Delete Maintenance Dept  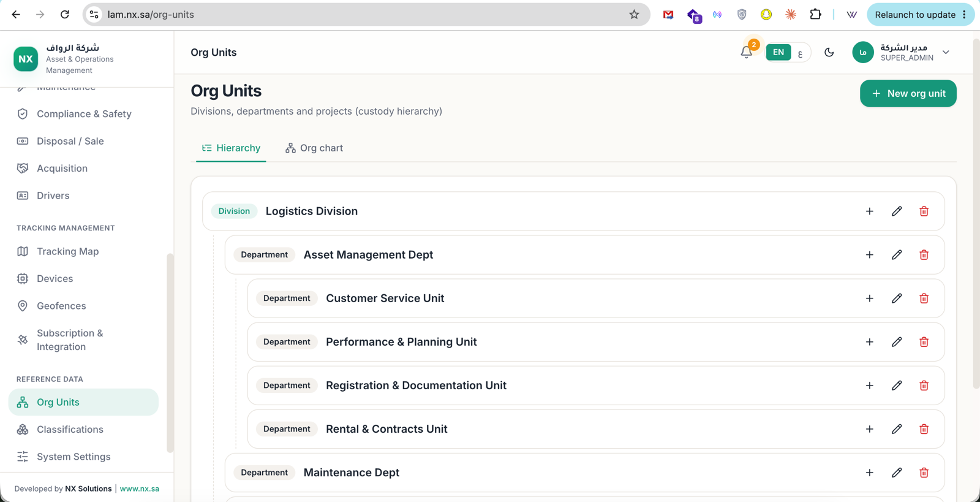point(924,473)
